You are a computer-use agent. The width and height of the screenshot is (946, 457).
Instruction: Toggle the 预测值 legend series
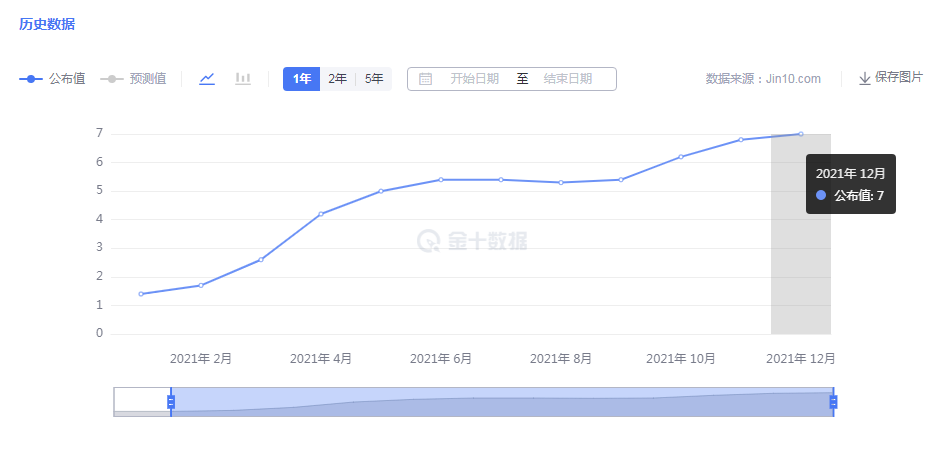(133, 78)
